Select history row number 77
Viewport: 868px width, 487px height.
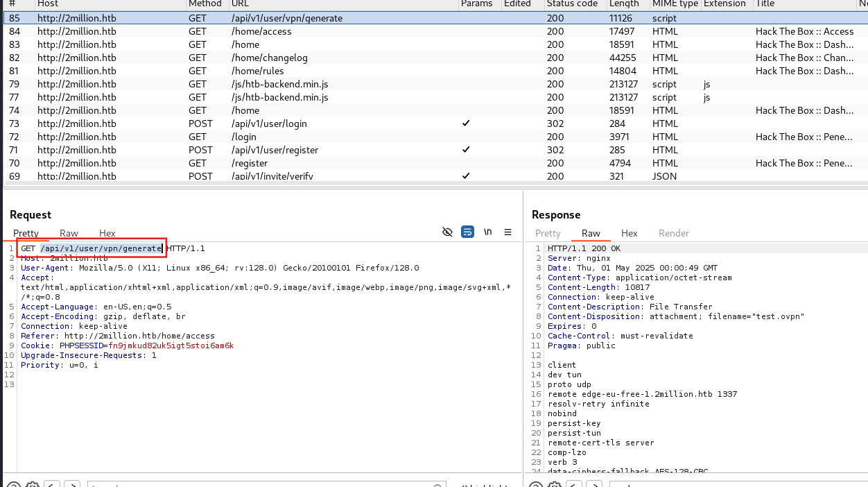coord(435,97)
